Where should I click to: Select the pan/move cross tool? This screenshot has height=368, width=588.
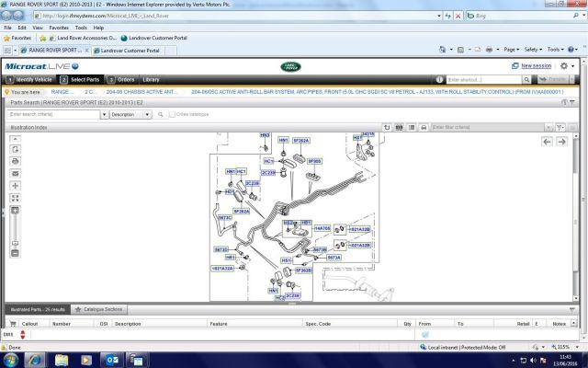(x=15, y=186)
